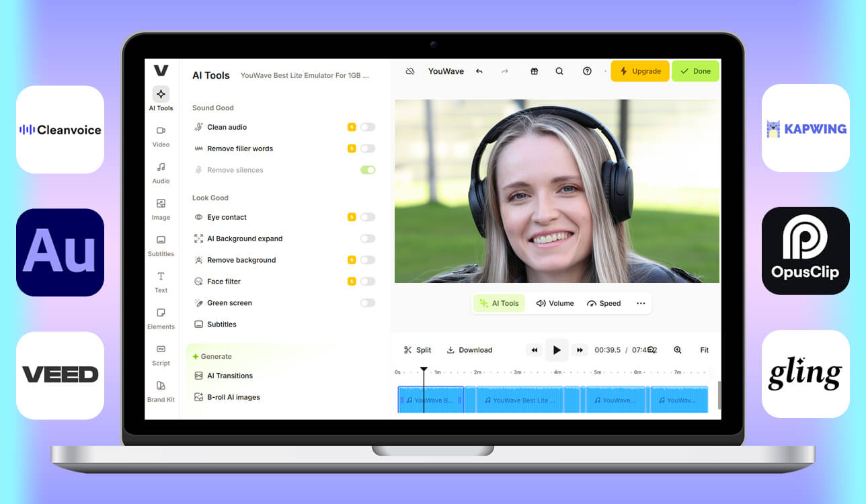Image resolution: width=866 pixels, height=504 pixels.
Task: Click the Remove background premium badge
Action: tap(352, 260)
